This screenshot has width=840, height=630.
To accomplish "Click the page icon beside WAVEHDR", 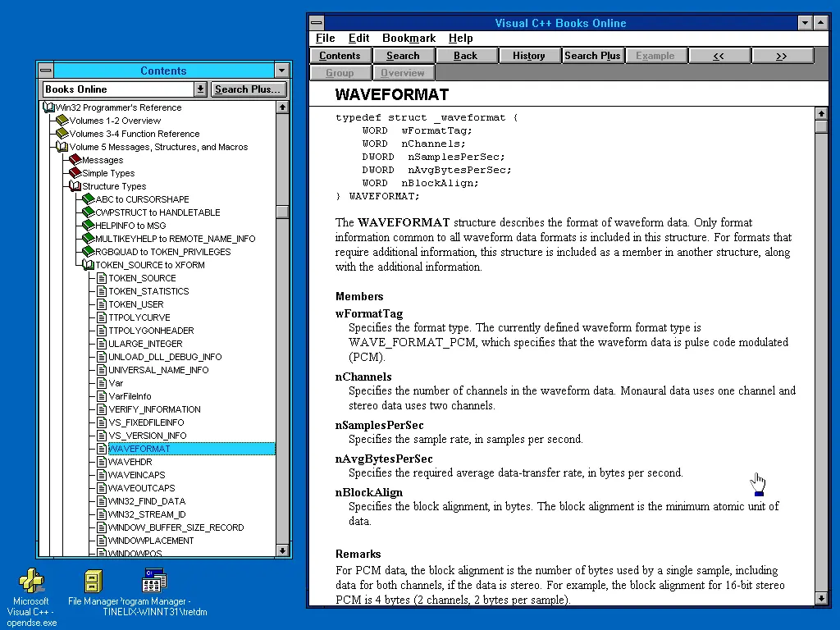I will [x=102, y=462].
